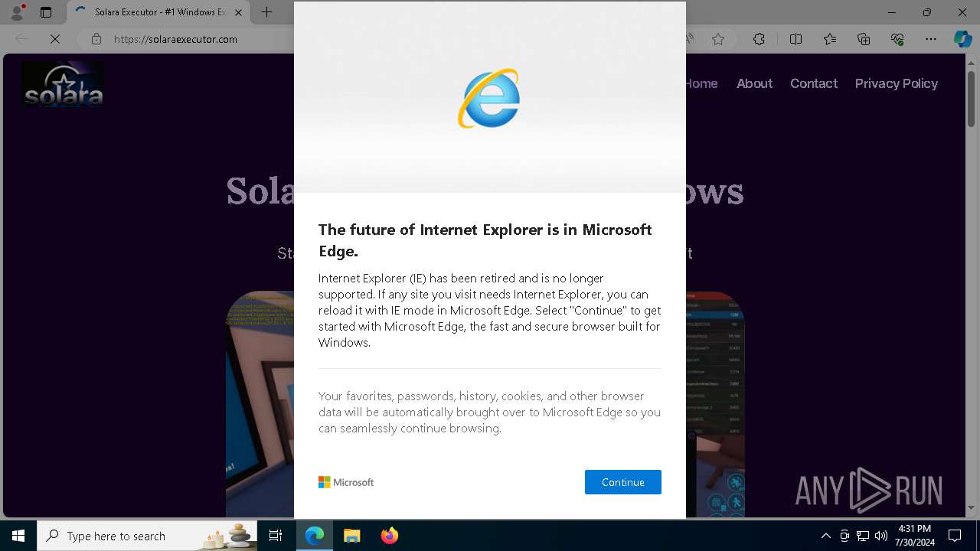Open the Copilot sidebar icon
Screen dimensions: 980x551
pos(963,39)
